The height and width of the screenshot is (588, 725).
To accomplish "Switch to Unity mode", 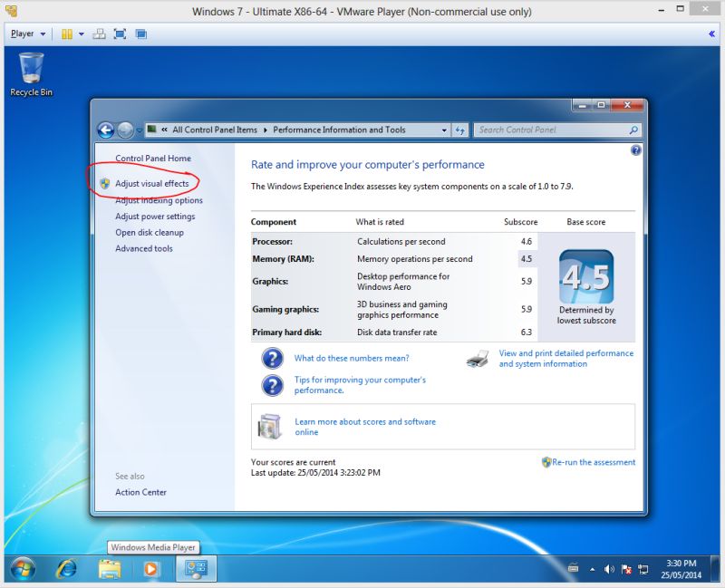I will tap(140, 34).
